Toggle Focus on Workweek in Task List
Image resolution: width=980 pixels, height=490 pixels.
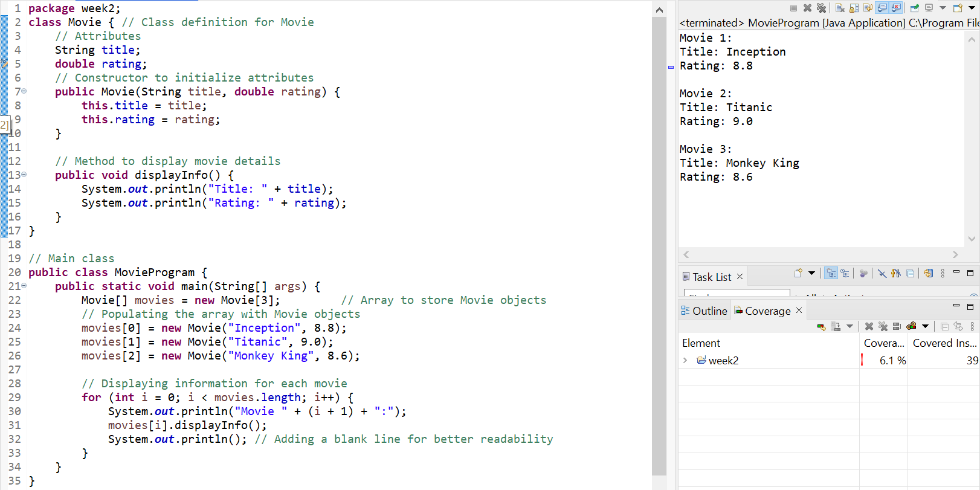click(863, 273)
